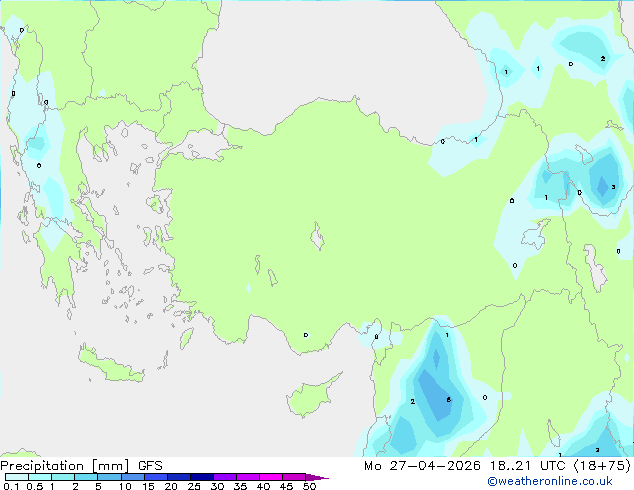Click the legend value "35"
This screenshot has height=490, width=634.
[x=240, y=486]
